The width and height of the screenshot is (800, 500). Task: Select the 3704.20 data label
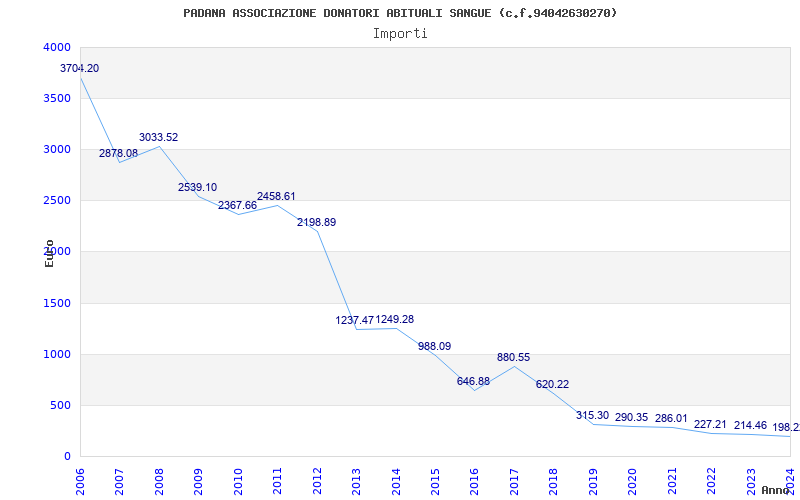click(80, 68)
